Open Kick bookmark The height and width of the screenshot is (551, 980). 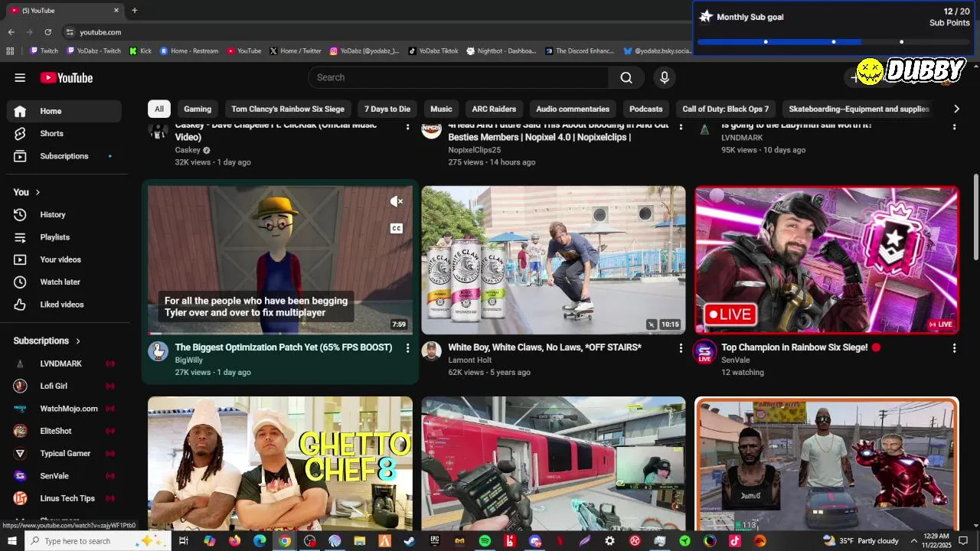(x=140, y=51)
